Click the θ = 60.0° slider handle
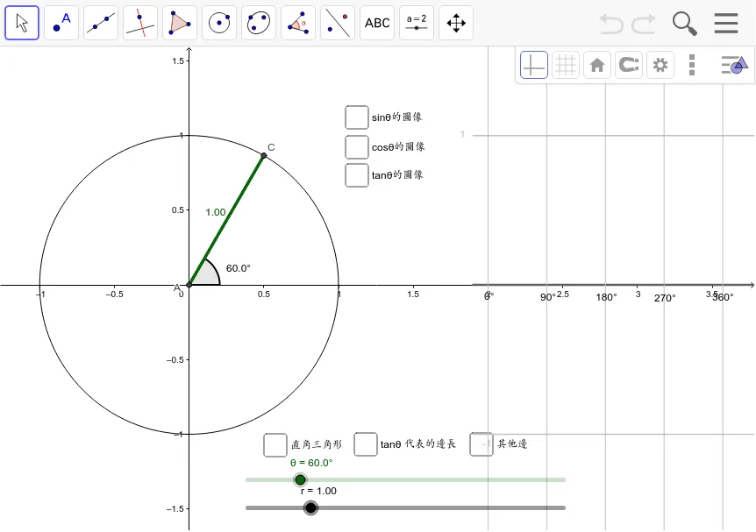Screen dimensions: 756x532 point(300,480)
